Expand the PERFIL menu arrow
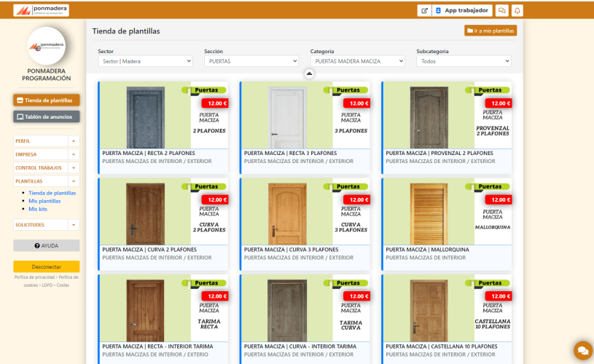 coord(74,141)
